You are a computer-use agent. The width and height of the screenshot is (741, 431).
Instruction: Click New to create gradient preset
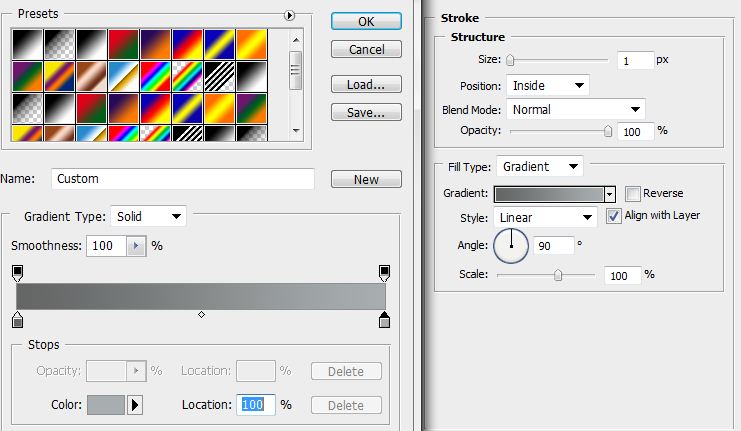coord(366,180)
